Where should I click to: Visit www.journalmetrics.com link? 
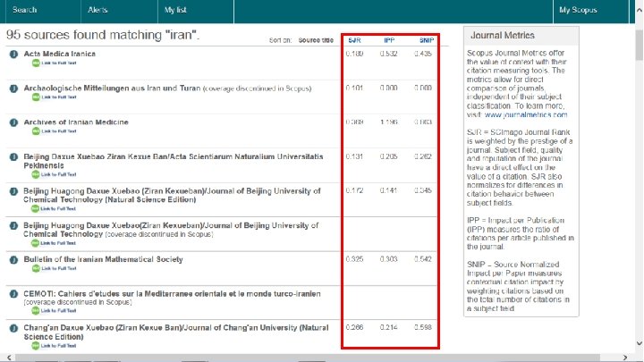click(526, 115)
